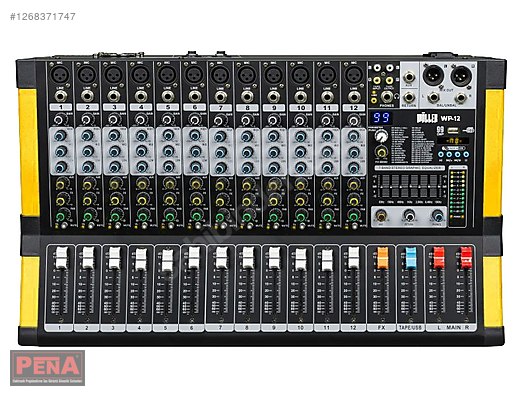This screenshot has width=528, height=396.
Task: Click the channel 12 MIC XLR input
Action: tap(353, 74)
